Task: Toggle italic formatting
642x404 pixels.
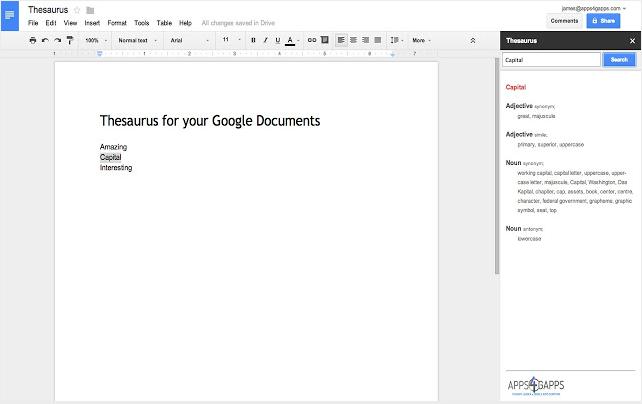Action: pyautogui.click(x=265, y=40)
